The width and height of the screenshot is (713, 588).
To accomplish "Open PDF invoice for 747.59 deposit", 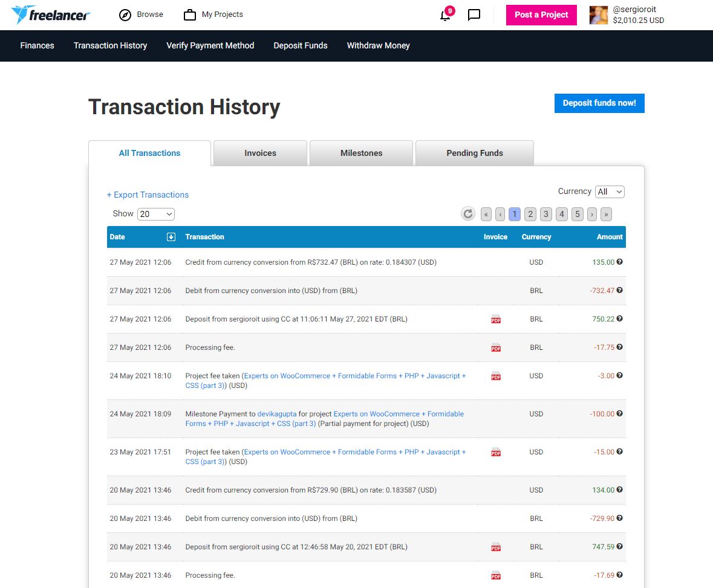I will click(x=496, y=547).
